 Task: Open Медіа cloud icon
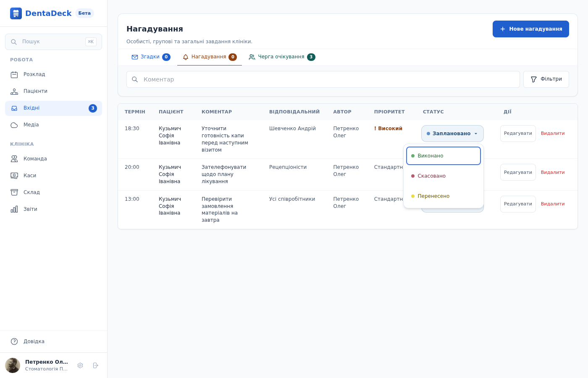tap(14, 125)
